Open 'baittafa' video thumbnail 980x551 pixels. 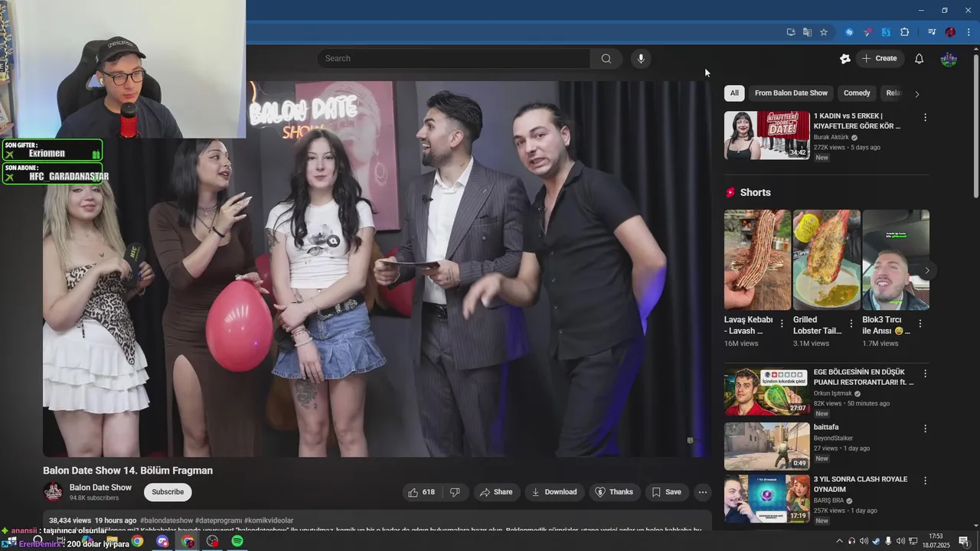[766, 446]
